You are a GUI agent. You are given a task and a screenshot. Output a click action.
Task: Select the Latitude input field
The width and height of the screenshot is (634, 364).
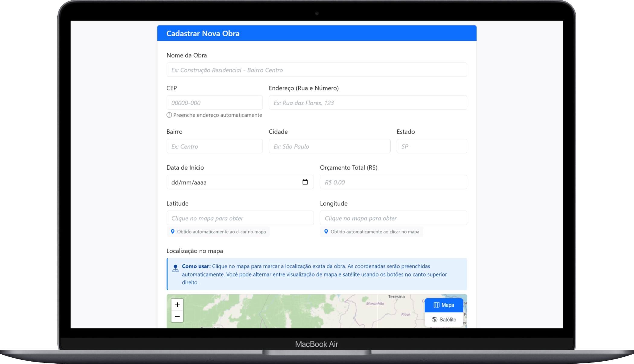coord(240,218)
